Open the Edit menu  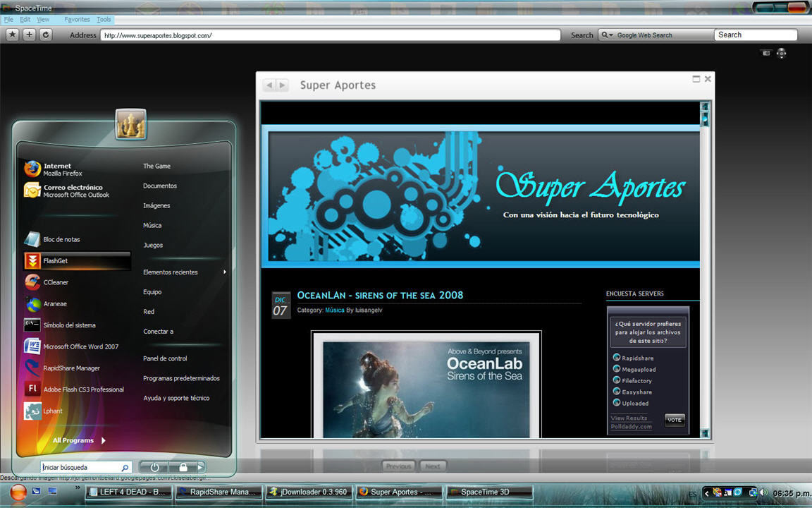click(25, 20)
